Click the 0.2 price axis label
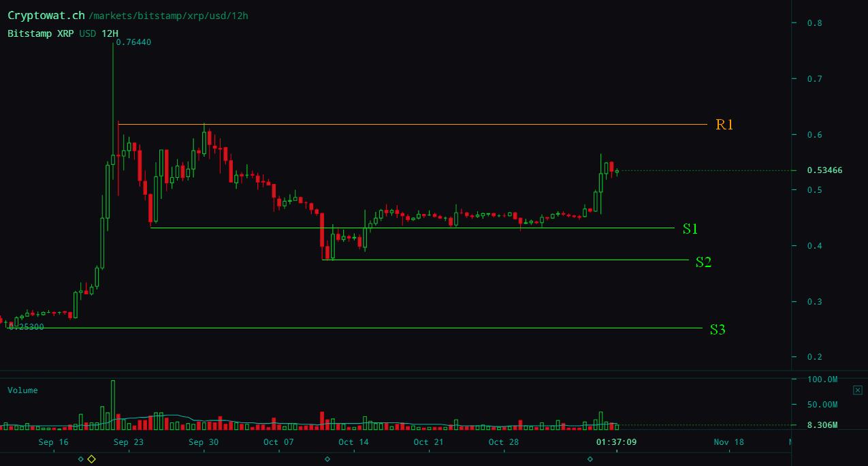This screenshot has height=466, width=868. point(814,357)
